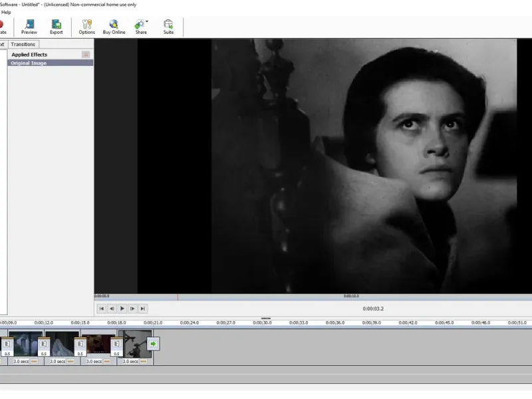Remove effect using Applied Effects delete icon
The height and width of the screenshot is (399, 532).
(86, 55)
